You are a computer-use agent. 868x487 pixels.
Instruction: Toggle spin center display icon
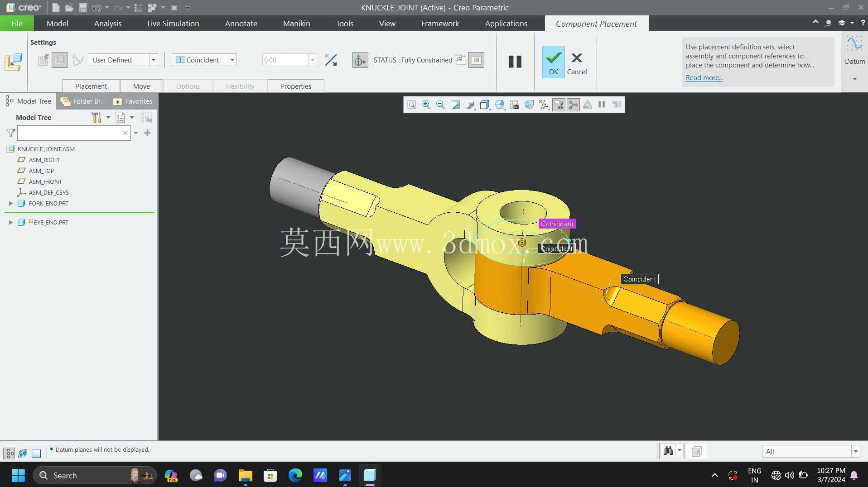coord(573,105)
